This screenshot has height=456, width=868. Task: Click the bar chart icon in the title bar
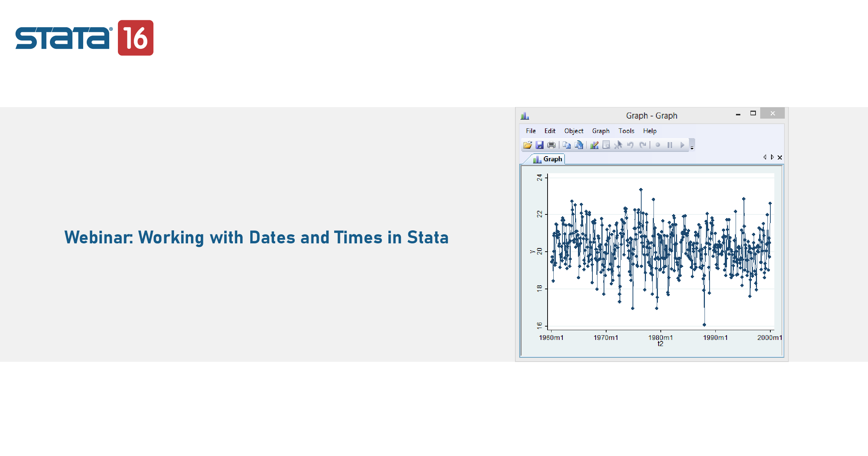pos(525,116)
